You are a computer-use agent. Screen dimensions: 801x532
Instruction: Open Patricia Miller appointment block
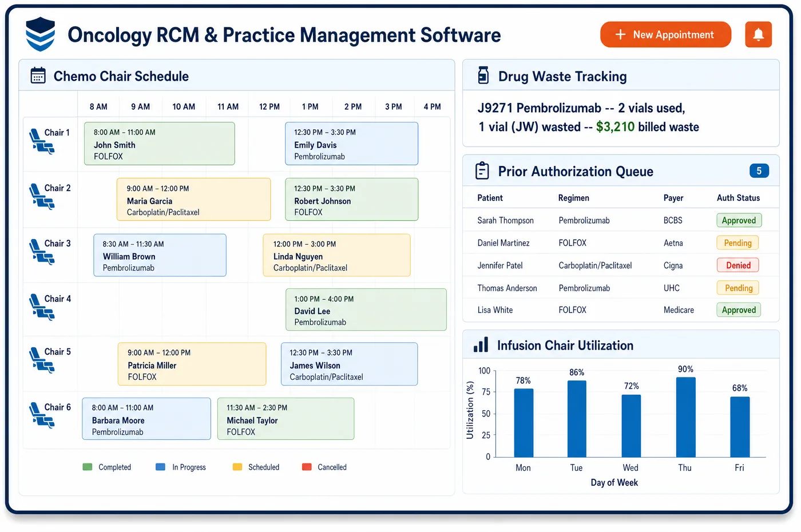[x=192, y=364]
